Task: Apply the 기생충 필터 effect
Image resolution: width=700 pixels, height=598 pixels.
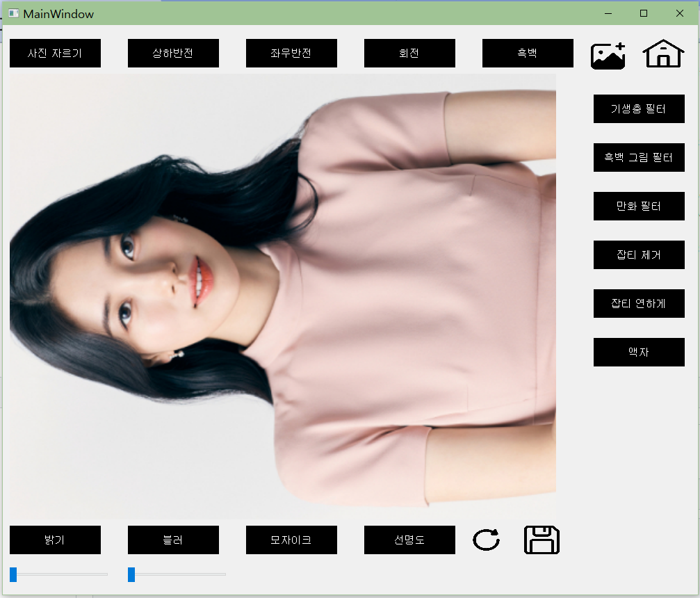Action: pos(639,108)
